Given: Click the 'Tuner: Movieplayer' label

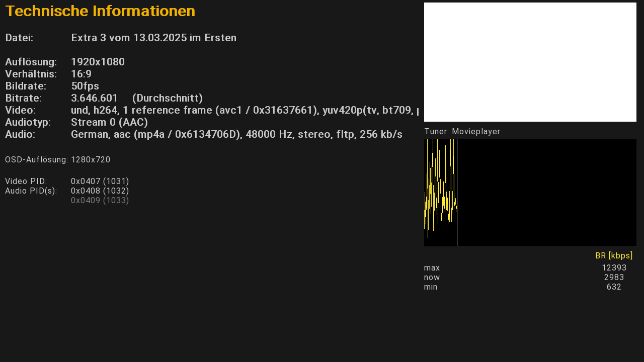Looking at the screenshot, I should [x=462, y=132].
